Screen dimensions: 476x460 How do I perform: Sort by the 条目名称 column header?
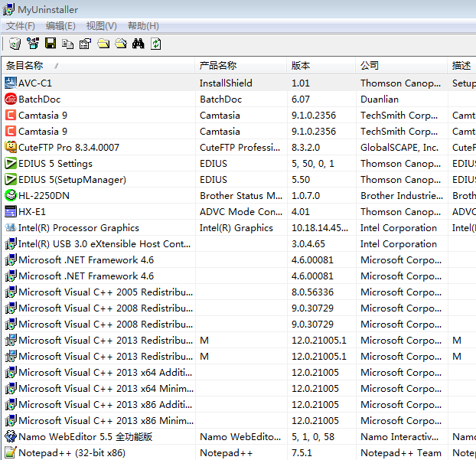98,66
